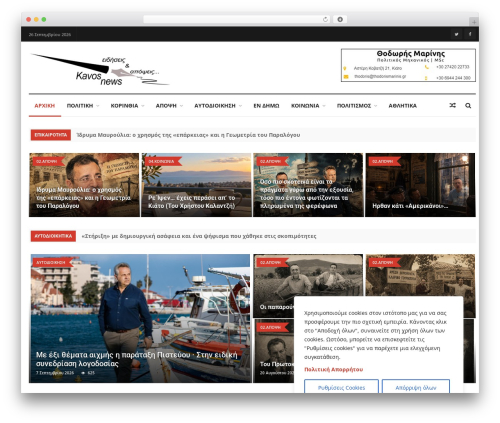This screenshot has height=423, width=500.
Task: Expand the ΠΟΛΙΤΙΚΗ menu arrow
Action: coord(98,106)
